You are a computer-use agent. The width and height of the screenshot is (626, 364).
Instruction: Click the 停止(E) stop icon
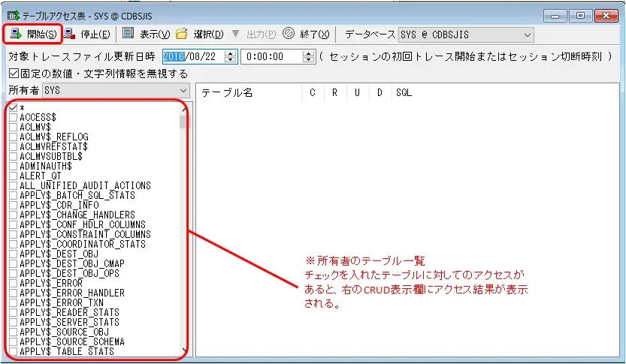click(x=69, y=35)
